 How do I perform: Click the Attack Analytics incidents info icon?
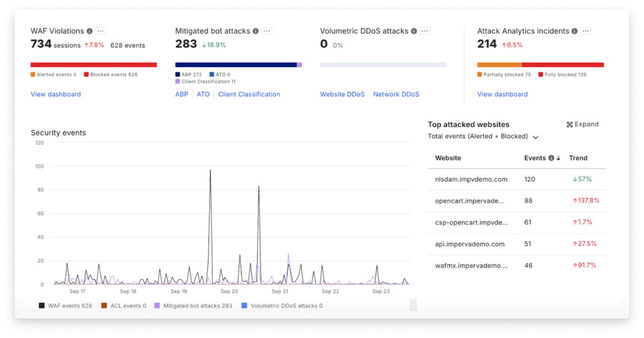pyautogui.click(x=574, y=31)
